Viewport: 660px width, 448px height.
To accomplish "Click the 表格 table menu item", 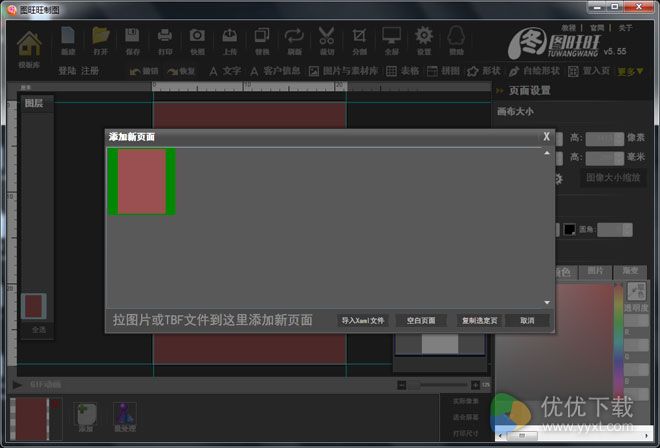I will click(x=402, y=72).
